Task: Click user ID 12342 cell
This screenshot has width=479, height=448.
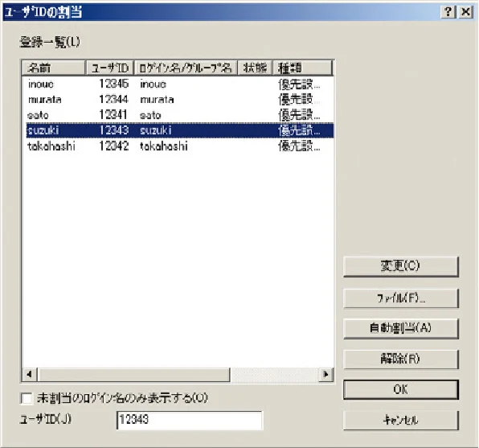Action: tap(113, 146)
